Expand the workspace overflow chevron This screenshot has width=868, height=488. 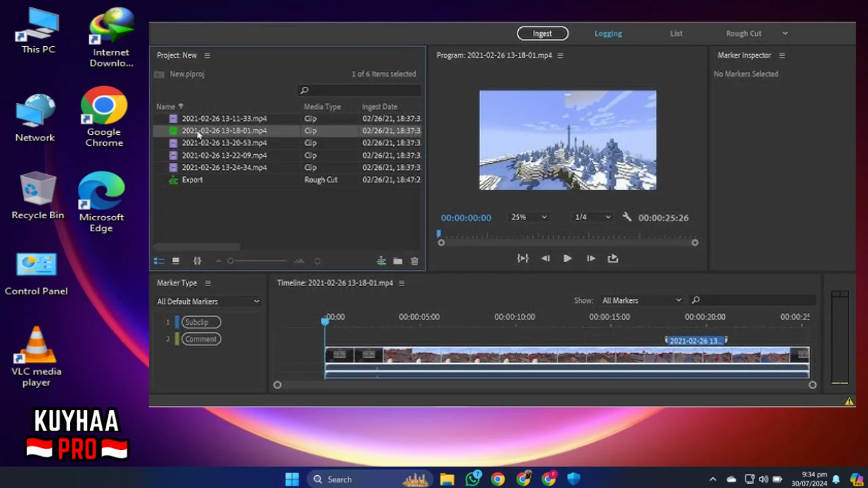[785, 33]
